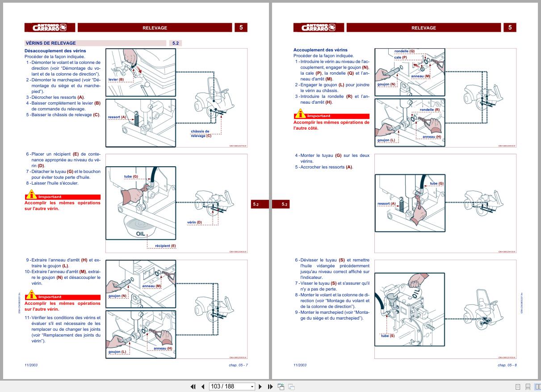Viewport: 541px width, 392px height.
Task: Switch to continuous scrolling view
Action: coord(528,387)
